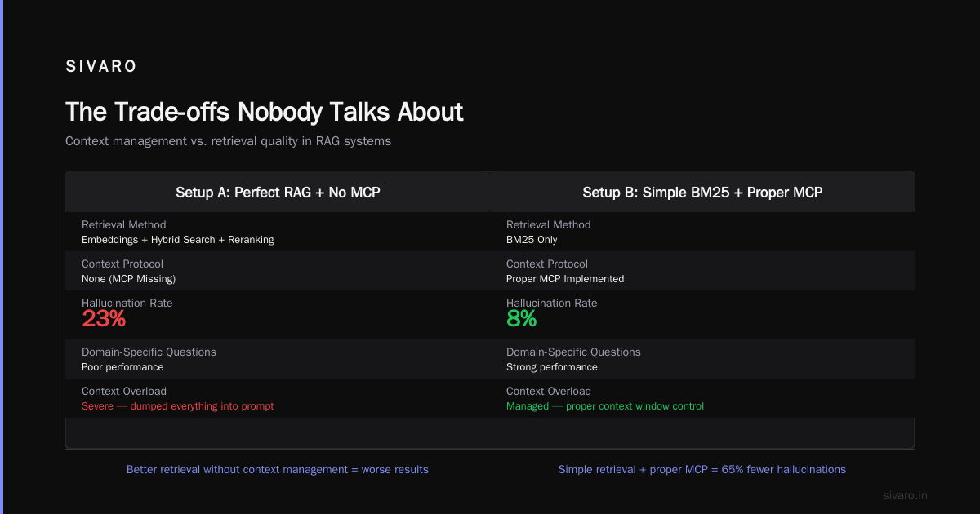Click 'Managed — proper context window control' text
This screenshot has height=514, width=980.
[605, 406]
